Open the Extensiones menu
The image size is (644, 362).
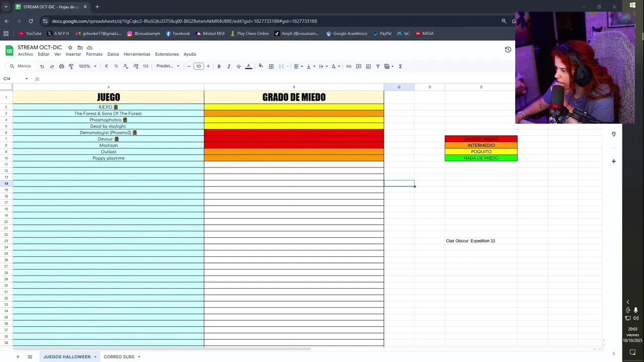167,54
